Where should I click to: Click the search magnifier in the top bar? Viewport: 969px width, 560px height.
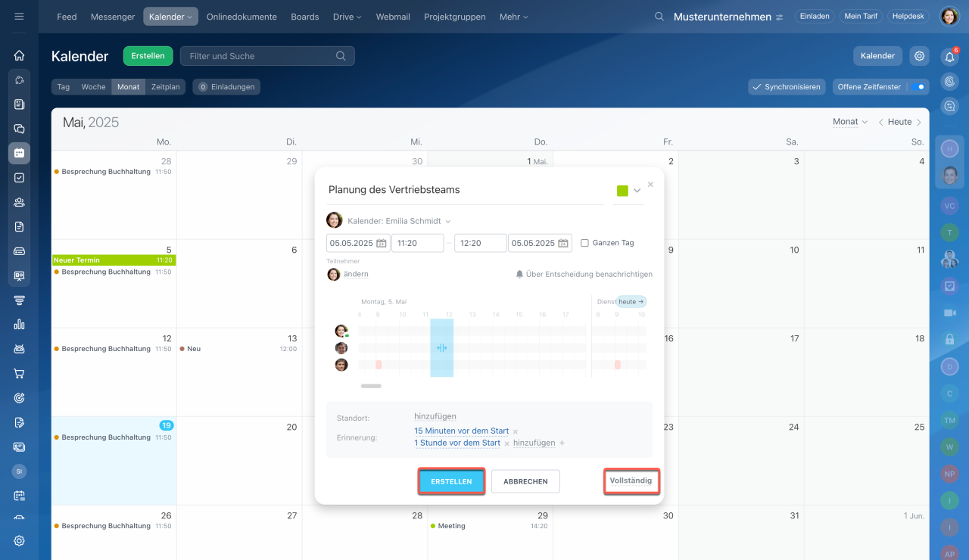[x=659, y=17]
